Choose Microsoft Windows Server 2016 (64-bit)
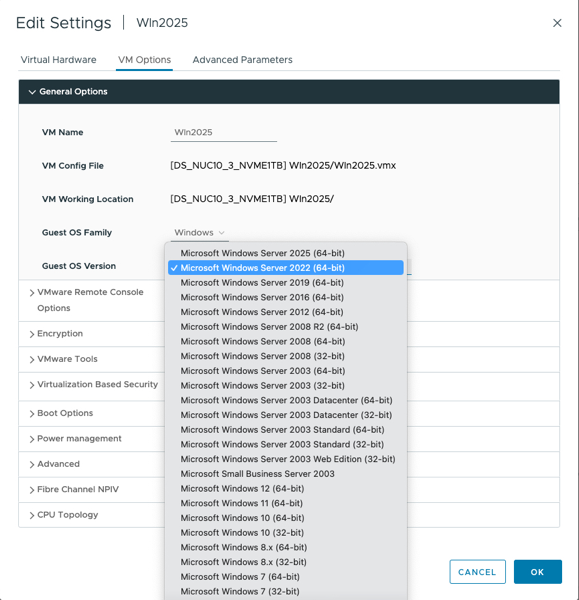579x600 pixels. (x=285, y=297)
